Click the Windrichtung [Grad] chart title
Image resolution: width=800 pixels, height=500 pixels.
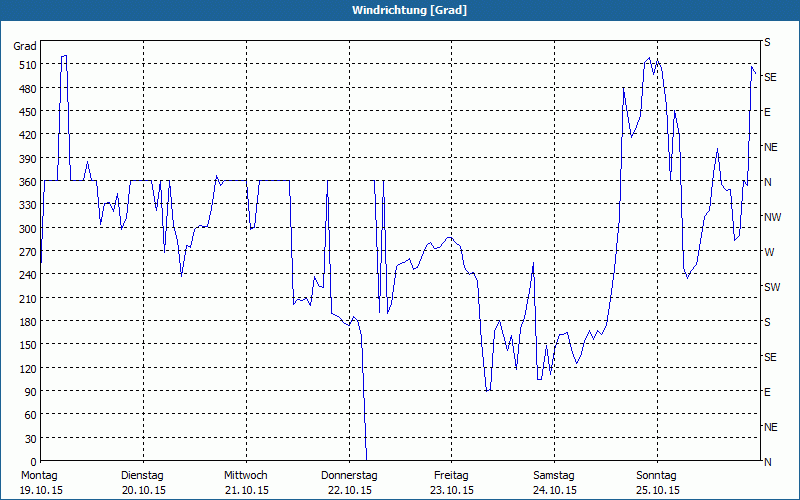coord(409,10)
